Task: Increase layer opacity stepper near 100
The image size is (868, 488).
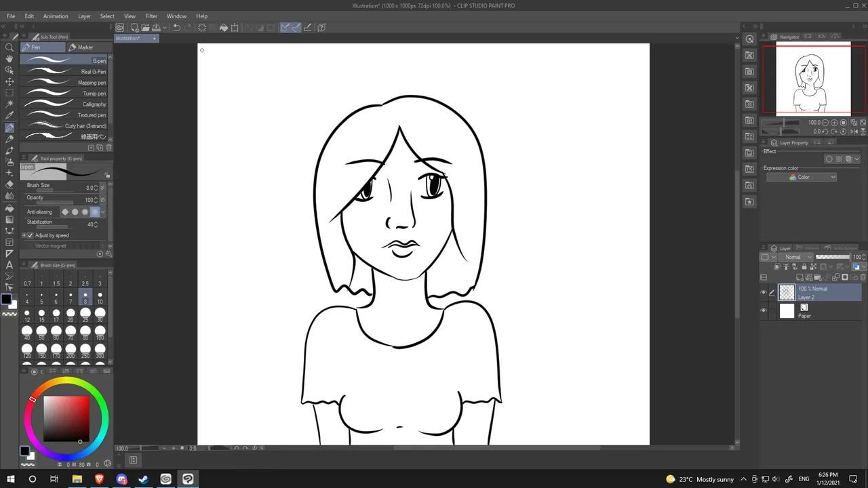Action: coord(863,256)
